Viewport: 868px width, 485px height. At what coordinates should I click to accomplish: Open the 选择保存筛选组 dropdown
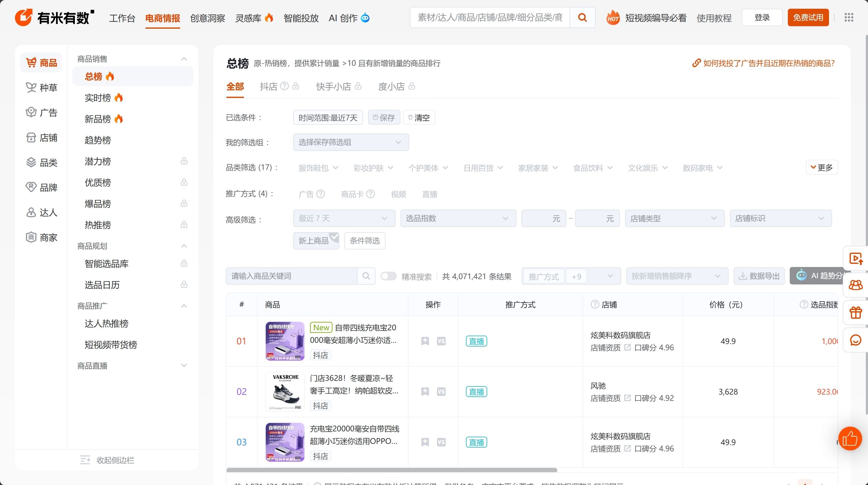351,142
